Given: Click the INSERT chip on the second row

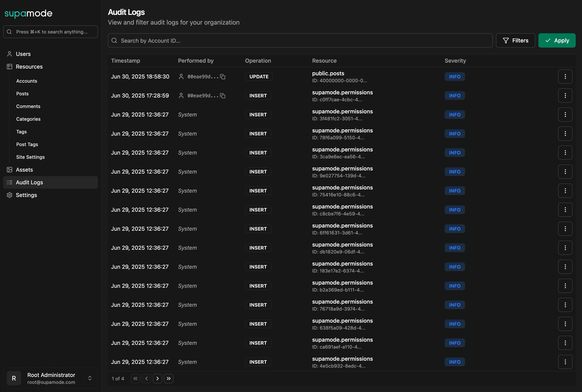Looking at the screenshot, I should (258, 96).
